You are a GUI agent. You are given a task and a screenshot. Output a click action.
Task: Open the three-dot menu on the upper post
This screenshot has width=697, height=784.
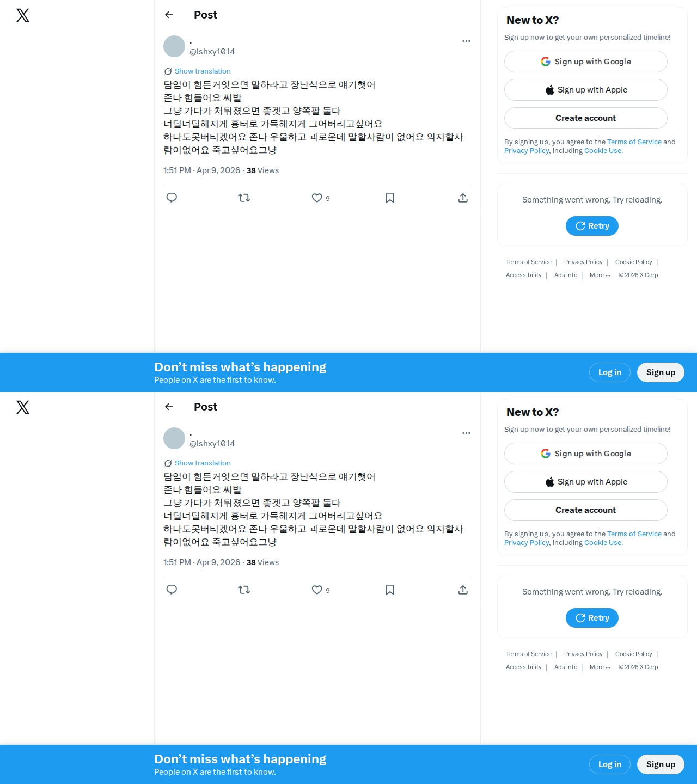coord(466,41)
